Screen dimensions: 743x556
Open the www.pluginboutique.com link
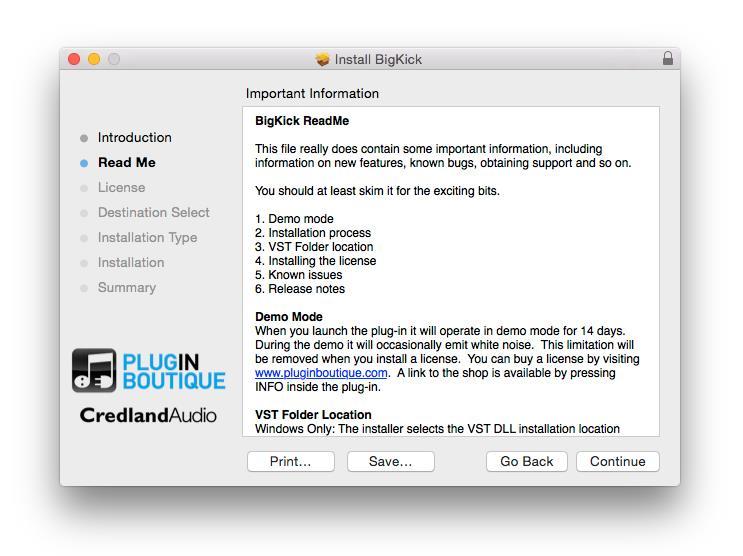321,373
